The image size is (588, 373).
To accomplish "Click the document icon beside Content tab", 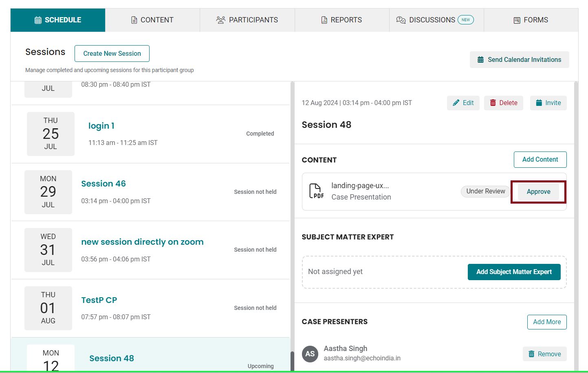I will pos(134,20).
